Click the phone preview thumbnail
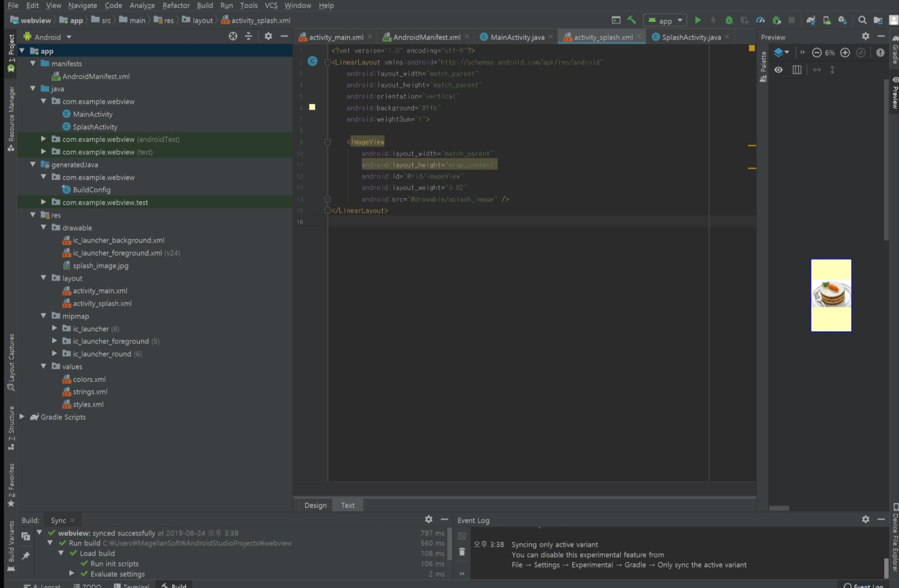 click(x=831, y=295)
